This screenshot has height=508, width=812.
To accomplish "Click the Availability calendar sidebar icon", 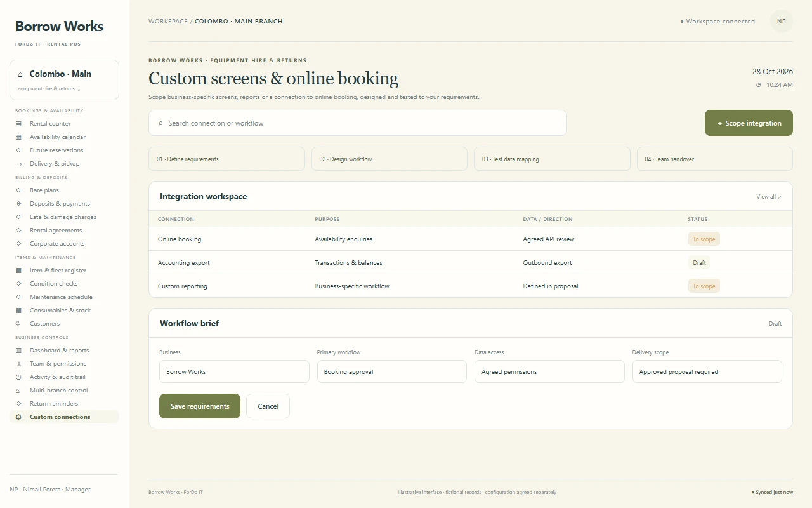I will pyautogui.click(x=18, y=137).
